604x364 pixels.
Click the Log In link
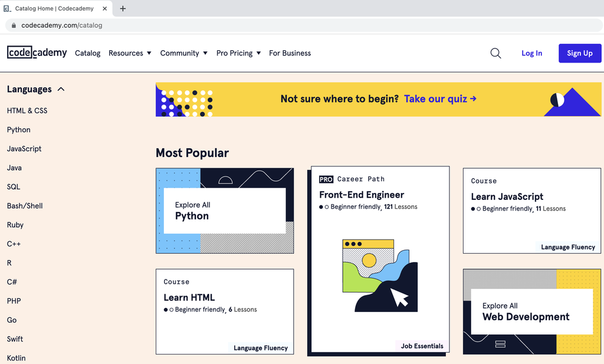[531, 53]
